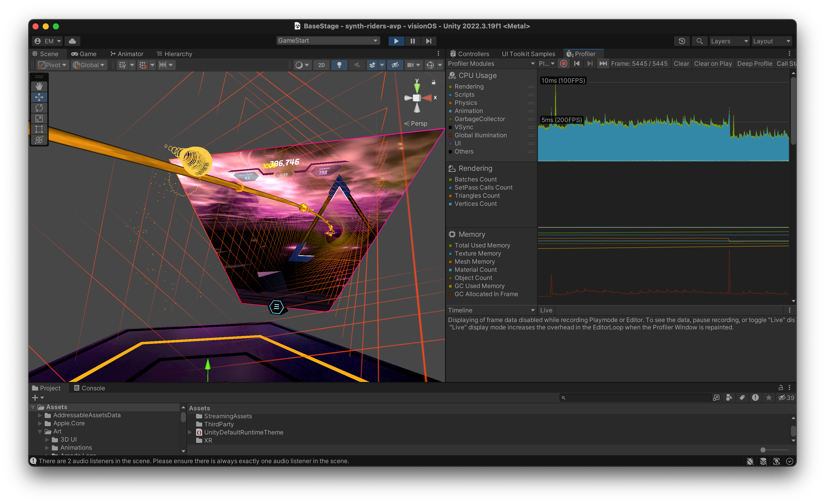
Task: Open the Timeline view dropdown
Action: (491, 310)
